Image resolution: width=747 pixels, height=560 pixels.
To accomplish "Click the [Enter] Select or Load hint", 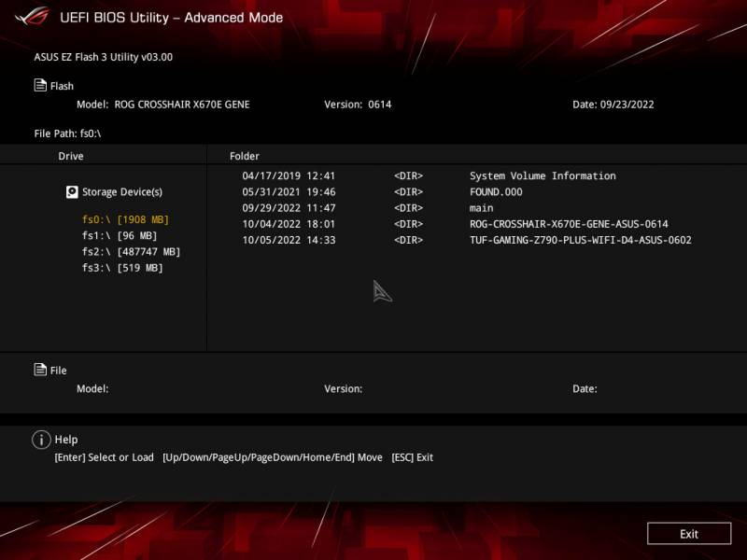I will coord(104,457).
